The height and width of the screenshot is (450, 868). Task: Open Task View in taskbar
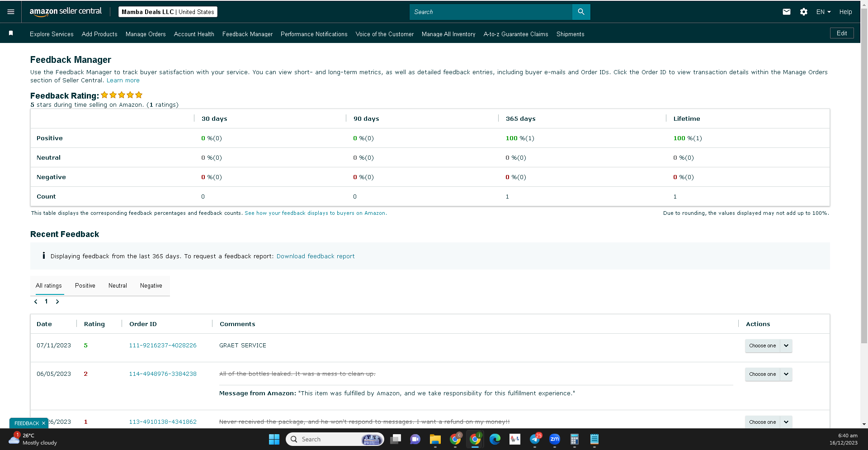click(x=396, y=439)
